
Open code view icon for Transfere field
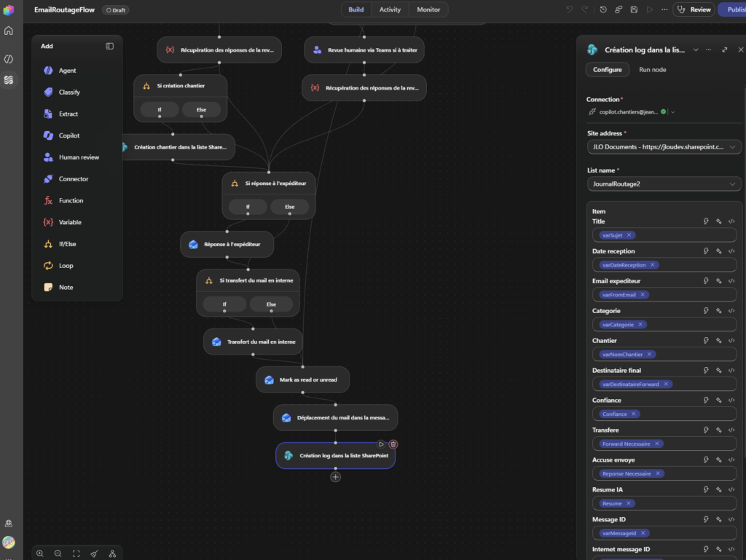tap(731, 430)
